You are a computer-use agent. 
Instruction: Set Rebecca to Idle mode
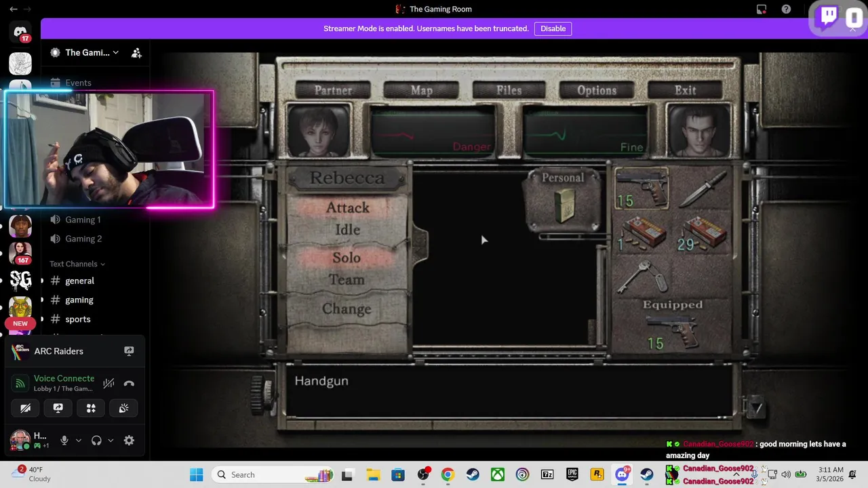(x=347, y=230)
